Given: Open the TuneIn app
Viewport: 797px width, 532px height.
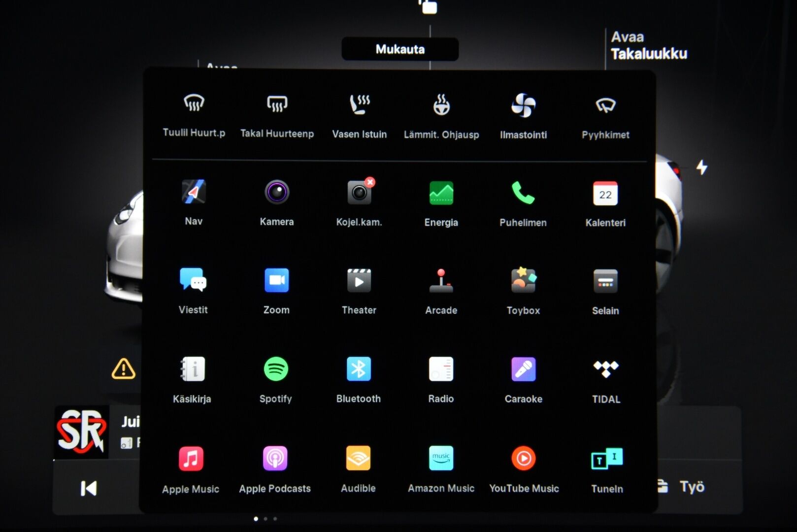Looking at the screenshot, I should click(607, 470).
